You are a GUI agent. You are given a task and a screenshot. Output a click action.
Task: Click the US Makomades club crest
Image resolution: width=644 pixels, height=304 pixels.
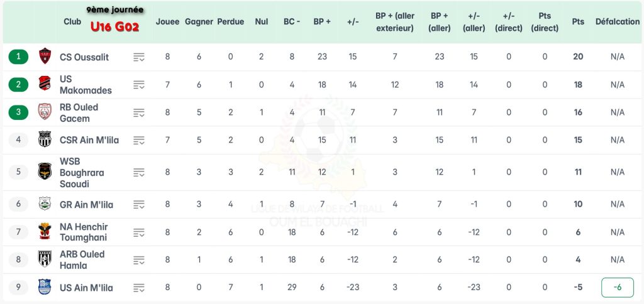point(45,84)
